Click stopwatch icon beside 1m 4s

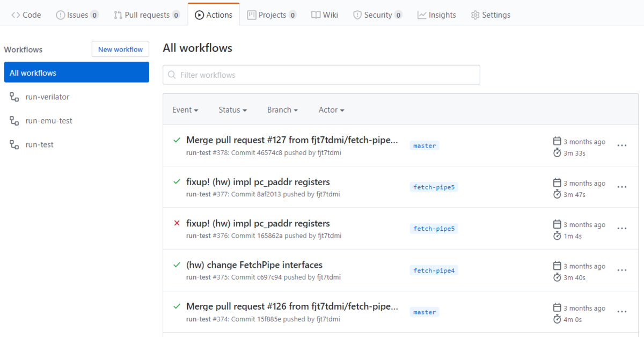[x=557, y=236]
